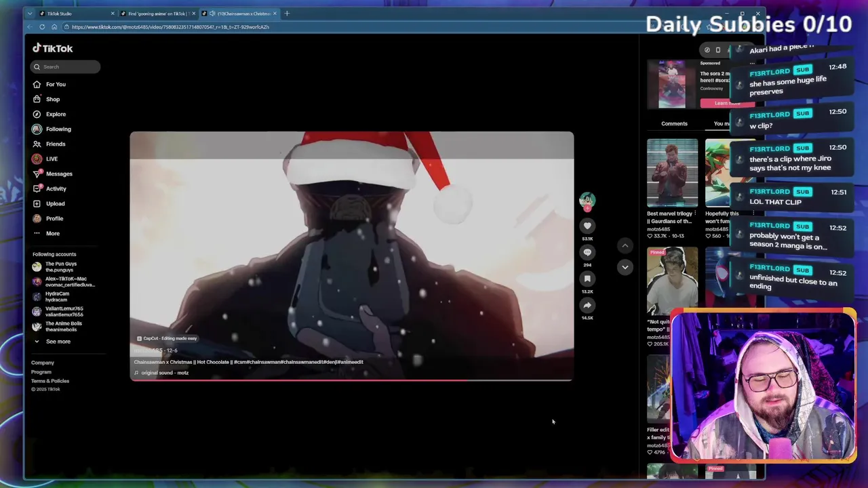Image resolution: width=868 pixels, height=488 pixels.
Task: Close the Find 'gooning anime' tab
Action: (x=193, y=14)
